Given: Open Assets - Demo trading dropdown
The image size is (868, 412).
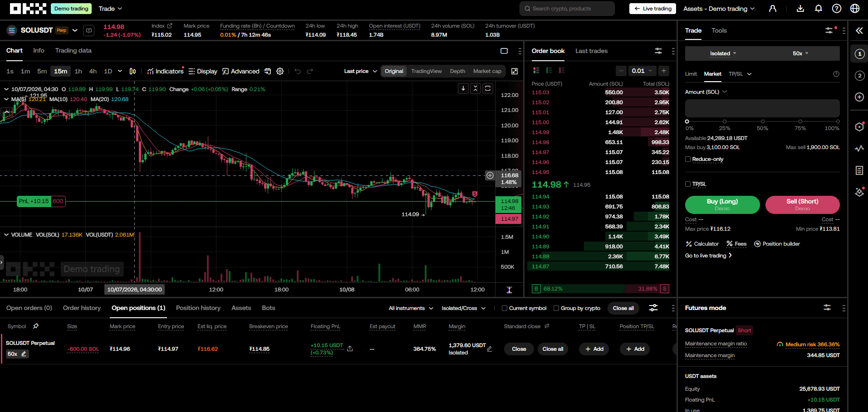Looking at the screenshot, I should point(719,9).
